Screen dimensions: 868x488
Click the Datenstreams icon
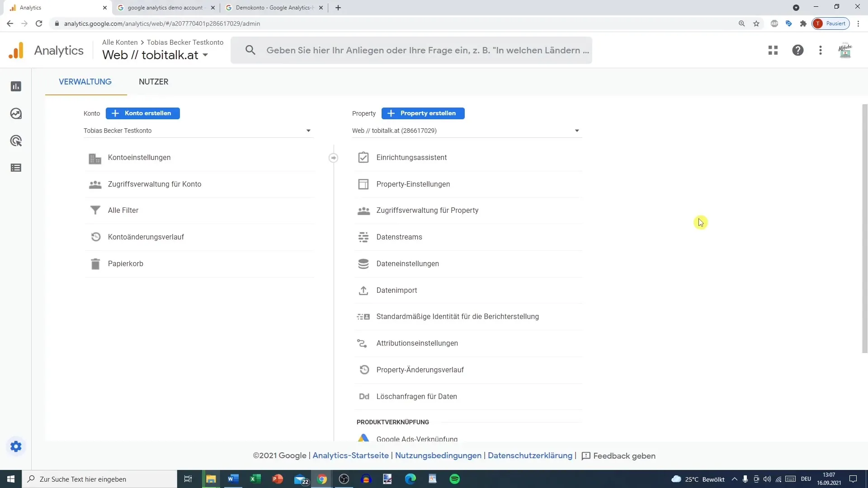[x=363, y=237]
